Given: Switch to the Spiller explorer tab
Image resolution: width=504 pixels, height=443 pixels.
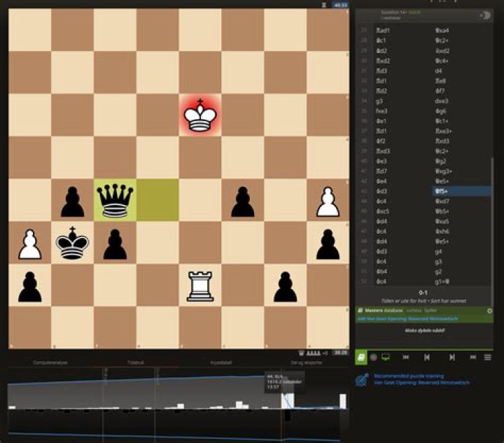Looking at the screenshot, I should tap(430, 310).
